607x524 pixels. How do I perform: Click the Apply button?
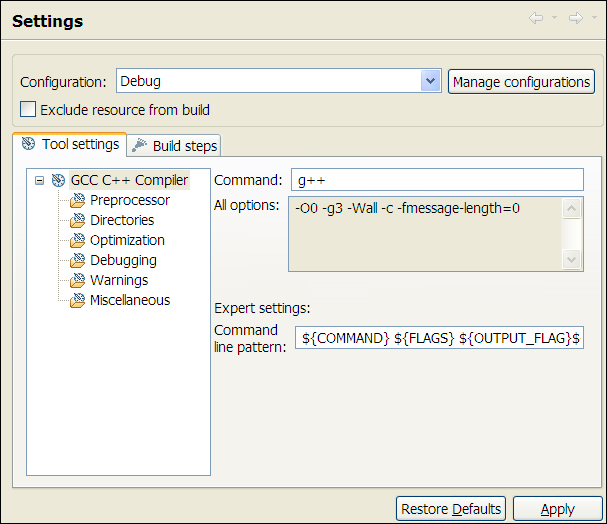click(558, 509)
